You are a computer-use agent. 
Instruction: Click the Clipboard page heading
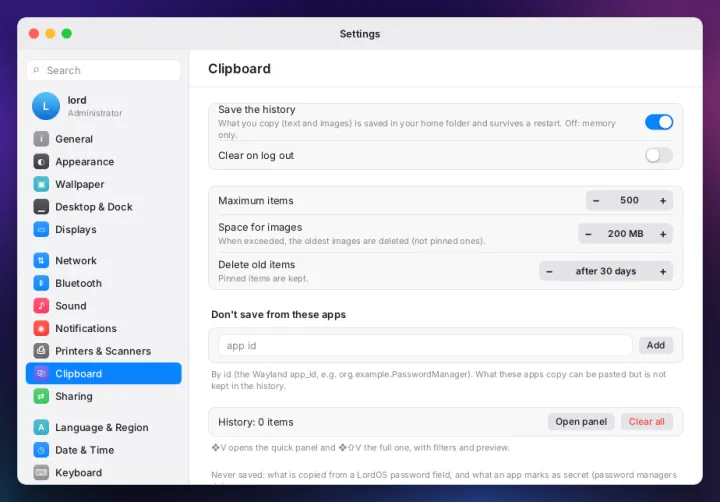(x=239, y=68)
